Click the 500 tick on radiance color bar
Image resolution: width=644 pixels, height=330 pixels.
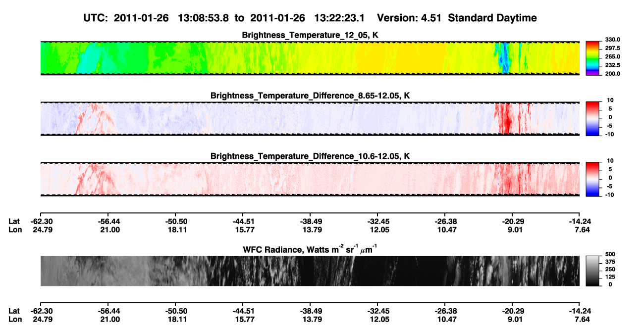coord(610,254)
